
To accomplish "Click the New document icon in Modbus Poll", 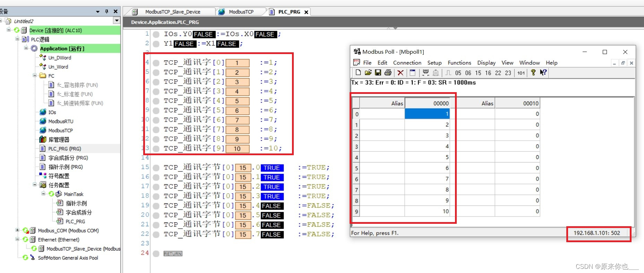I will pos(358,72).
